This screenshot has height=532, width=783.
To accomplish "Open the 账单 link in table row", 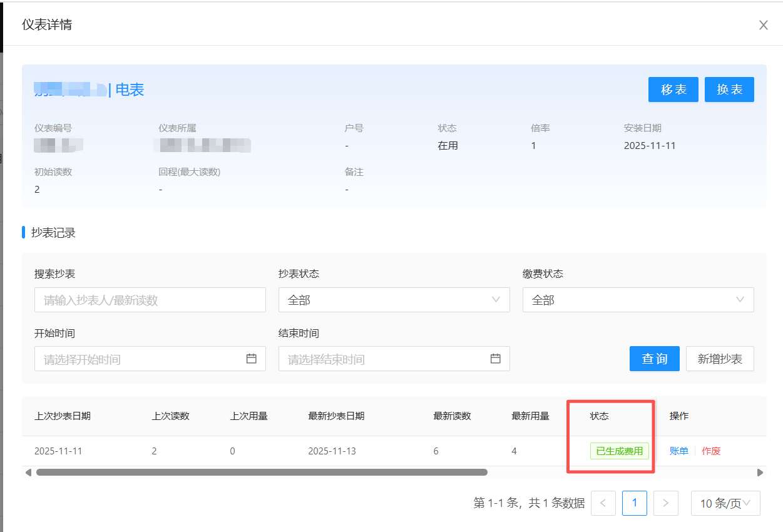I will tap(678, 451).
